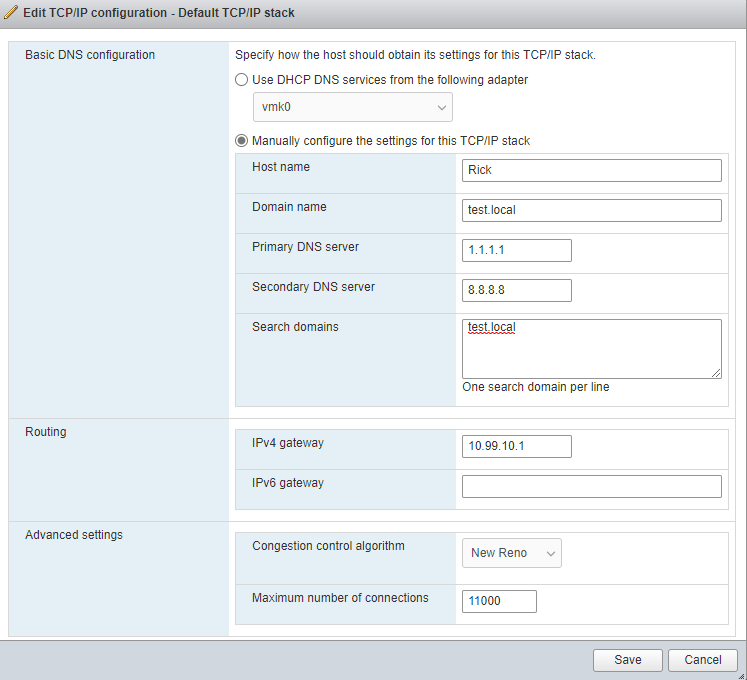
Task: Focus the Domain name input field
Action: click(x=591, y=210)
